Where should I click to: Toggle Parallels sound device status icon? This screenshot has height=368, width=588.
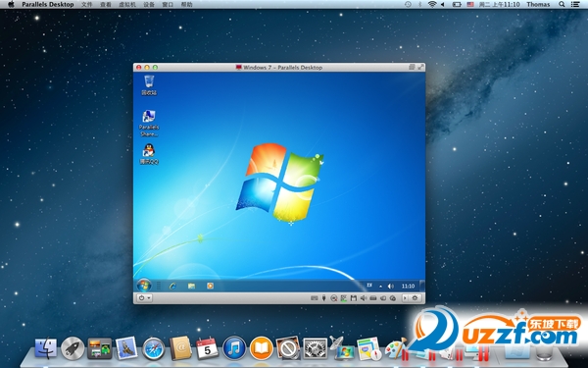[364, 298]
